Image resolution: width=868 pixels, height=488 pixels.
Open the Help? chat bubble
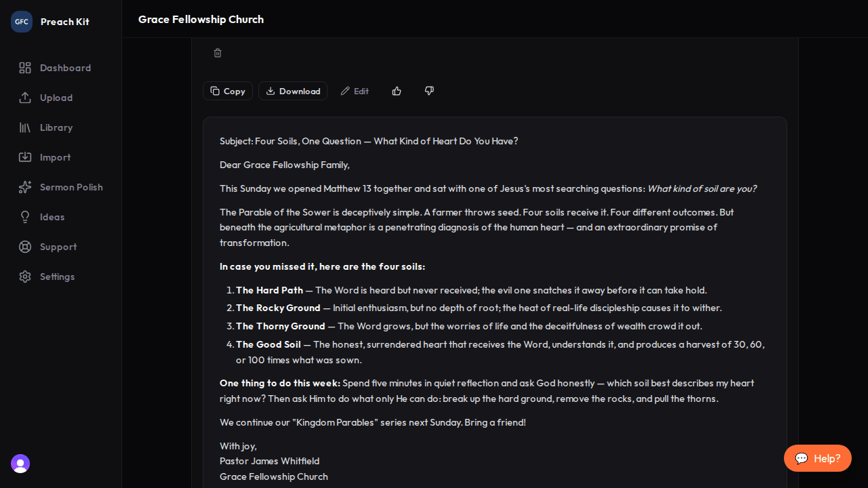point(817,458)
